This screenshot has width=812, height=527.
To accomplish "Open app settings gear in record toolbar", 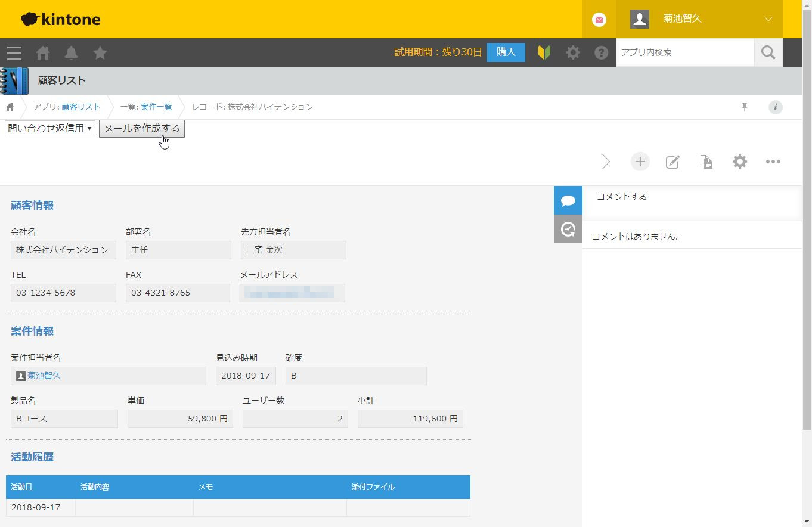I will tap(740, 162).
